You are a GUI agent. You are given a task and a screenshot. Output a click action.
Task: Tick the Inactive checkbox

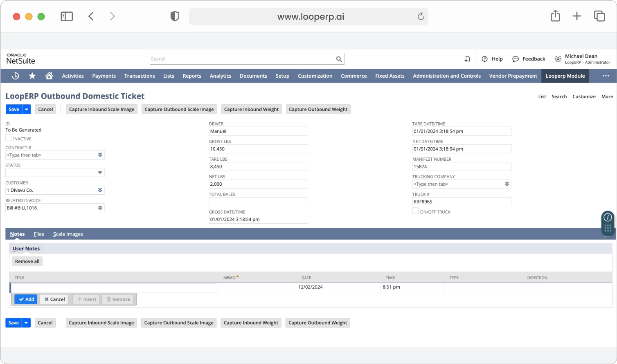coord(9,138)
